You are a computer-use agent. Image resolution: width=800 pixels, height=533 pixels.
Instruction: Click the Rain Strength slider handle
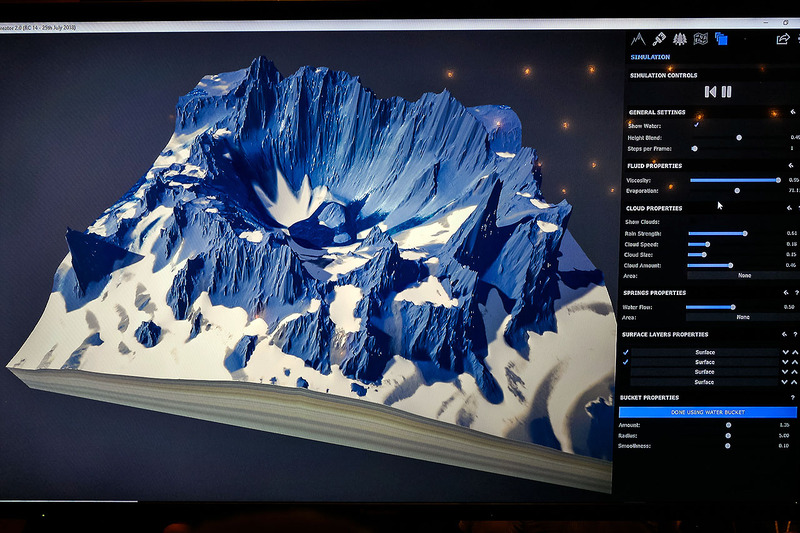point(745,233)
